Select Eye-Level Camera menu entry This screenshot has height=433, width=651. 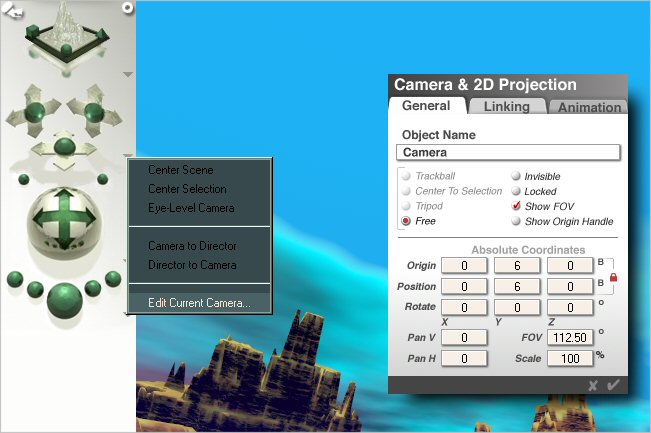[191, 208]
